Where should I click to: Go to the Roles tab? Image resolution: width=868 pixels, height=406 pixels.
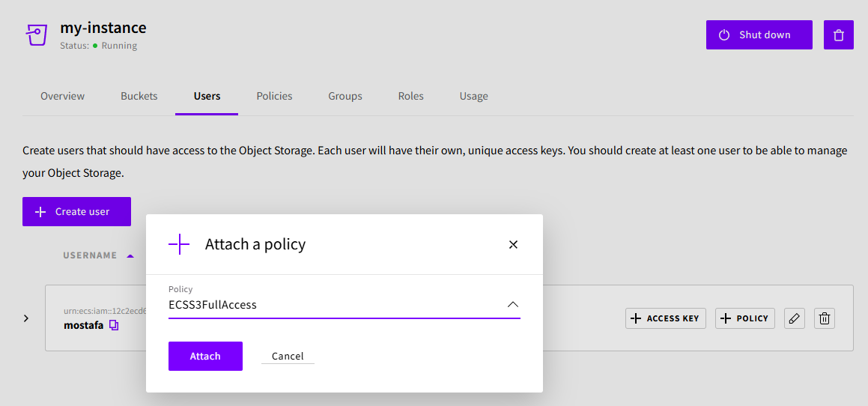(410, 96)
